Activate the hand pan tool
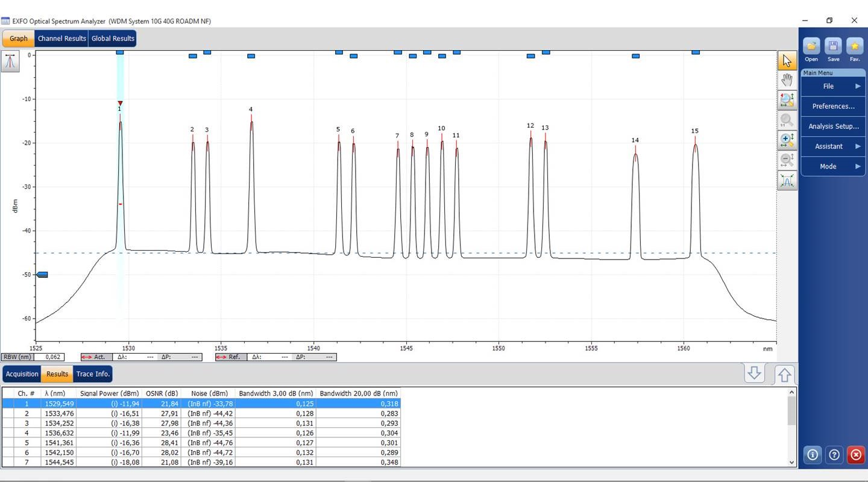 coord(787,80)
